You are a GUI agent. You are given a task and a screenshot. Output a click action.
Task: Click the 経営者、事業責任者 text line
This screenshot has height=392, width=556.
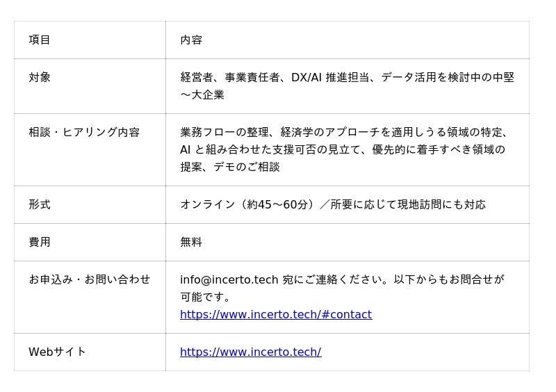click(347, 78)
